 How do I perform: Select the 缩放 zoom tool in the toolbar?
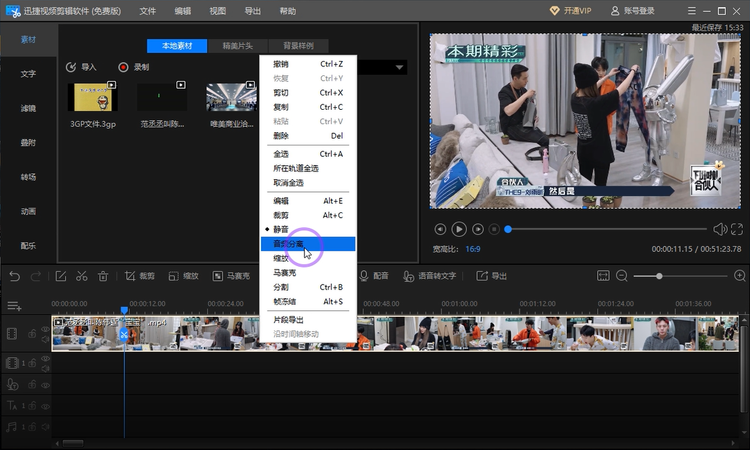click(x=184, y=276)
